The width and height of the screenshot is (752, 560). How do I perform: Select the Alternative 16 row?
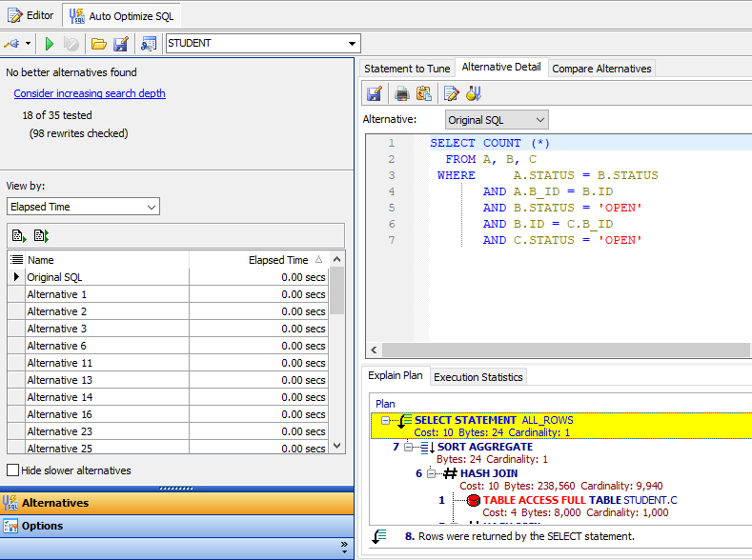[168, 414]
